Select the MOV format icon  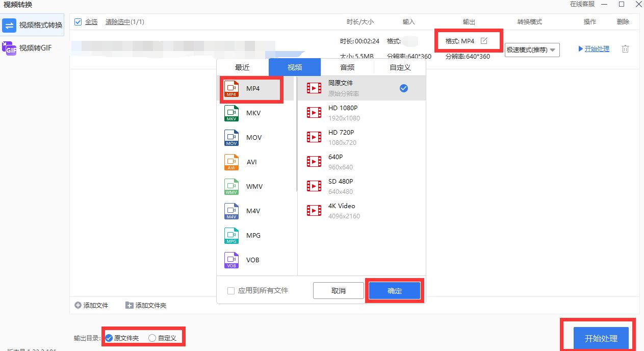coord(231,137)
